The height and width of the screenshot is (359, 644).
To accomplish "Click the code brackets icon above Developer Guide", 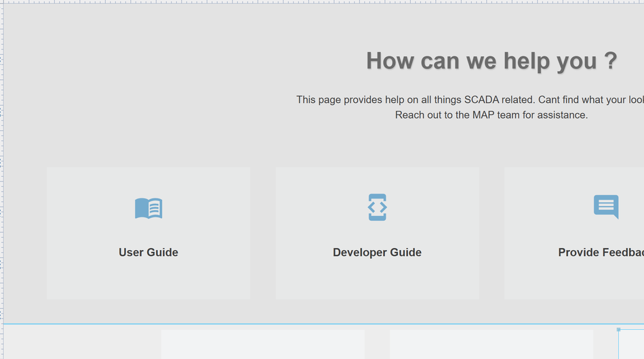I will tap(377, 207).
